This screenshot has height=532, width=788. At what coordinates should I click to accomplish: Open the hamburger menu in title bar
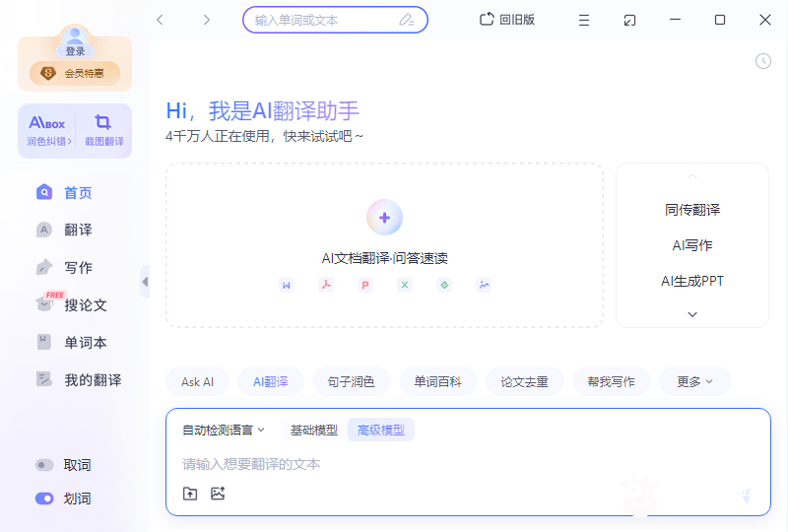click(584, 20)
